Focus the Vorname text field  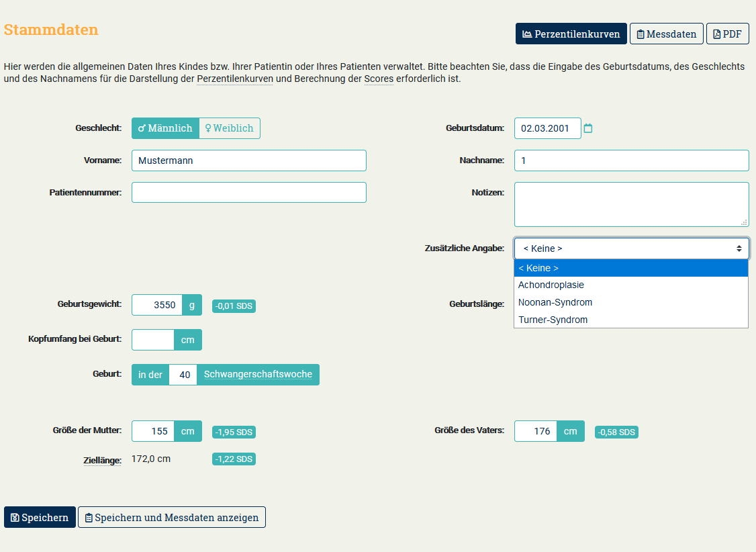click(249, 160)
